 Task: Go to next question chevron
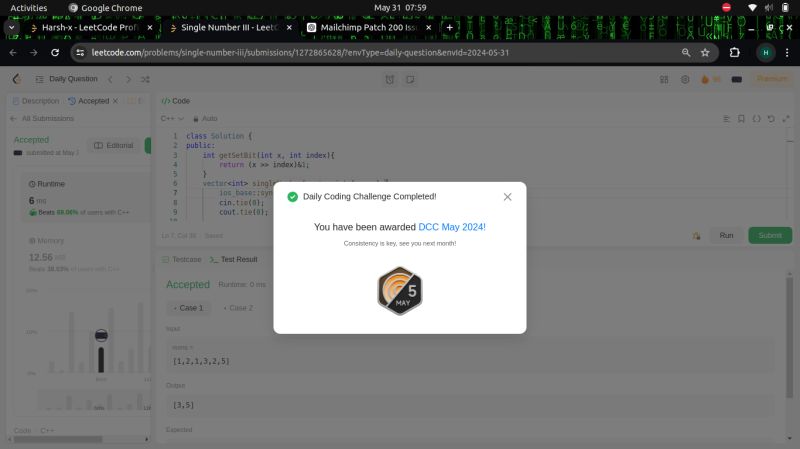(128, 80)
